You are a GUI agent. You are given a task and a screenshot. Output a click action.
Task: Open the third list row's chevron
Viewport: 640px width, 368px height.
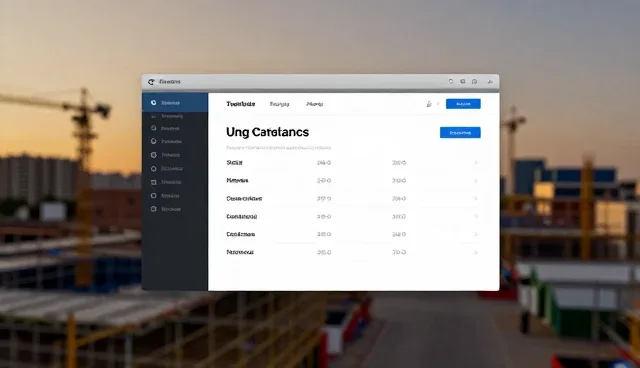tap(476, 199)
